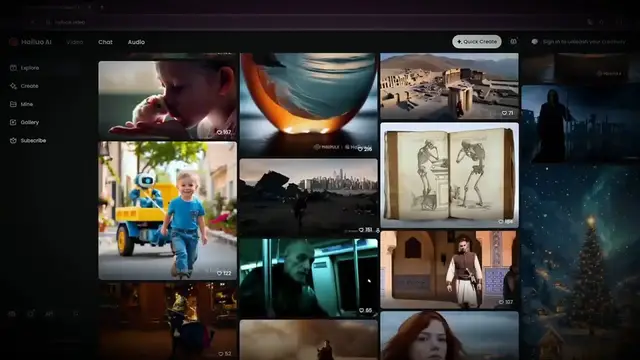Screen dimensions: 640x360
Task: Open the Video tab
Action: [75, 42]
